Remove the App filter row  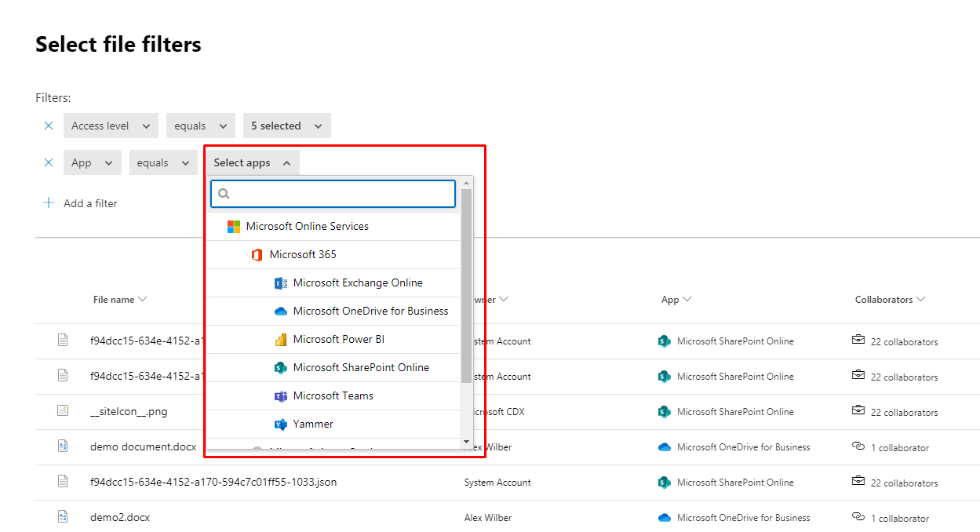(49, 162)
